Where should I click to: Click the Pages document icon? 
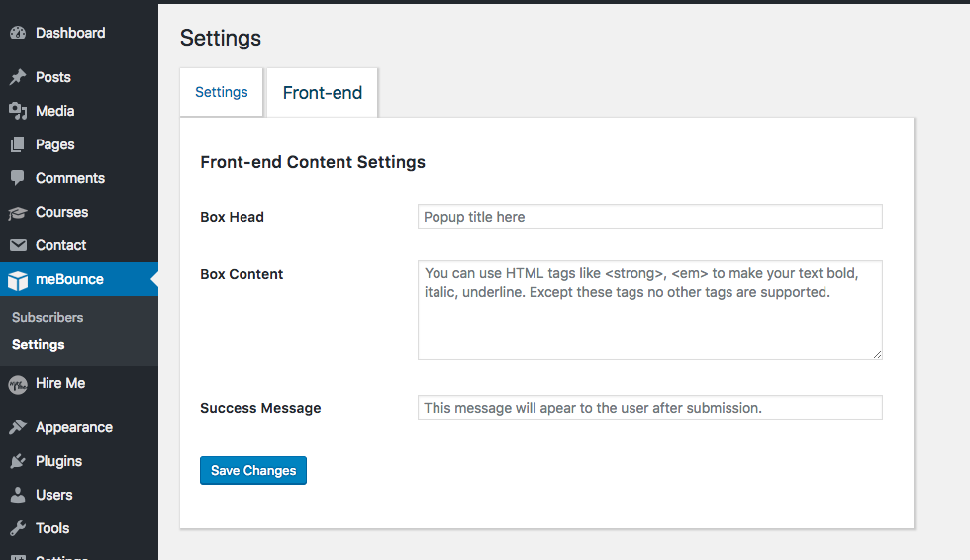click(18, 144)
